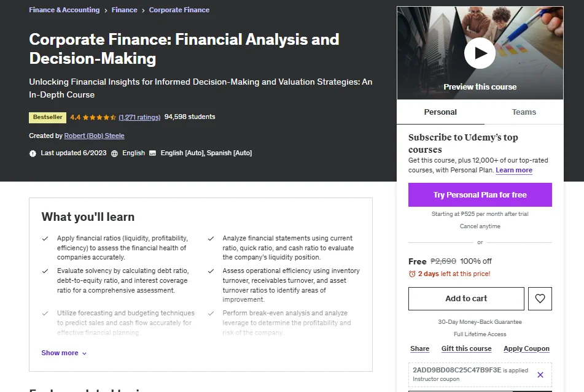Click the closed captions icon
This screenshot has height=392, width=584.
pyautogui.click(x=152, y=153)
